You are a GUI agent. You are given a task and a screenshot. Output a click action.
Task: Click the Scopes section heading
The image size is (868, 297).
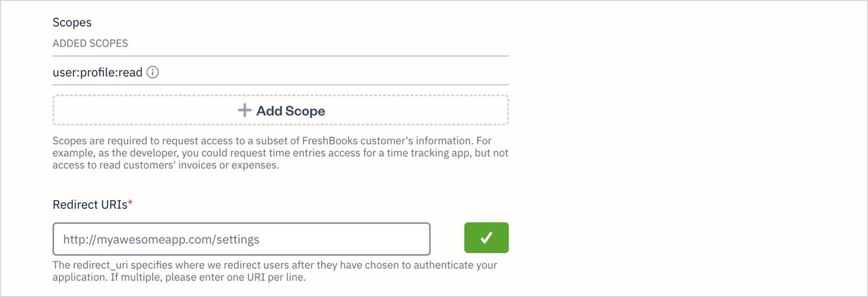72,22
